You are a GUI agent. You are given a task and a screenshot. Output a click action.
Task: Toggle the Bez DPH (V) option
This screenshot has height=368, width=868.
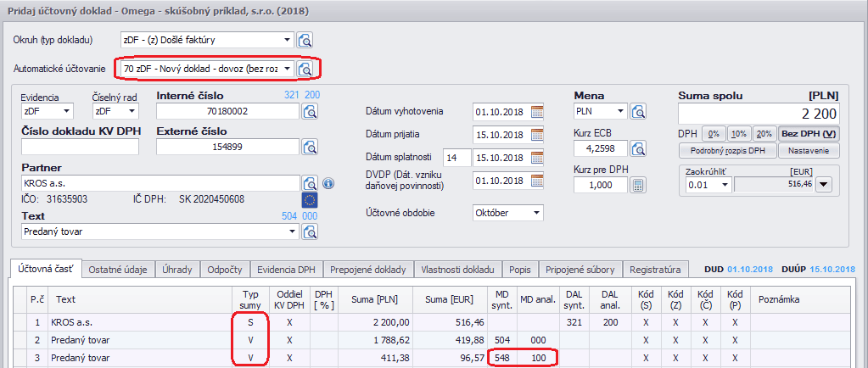[808, 134]
